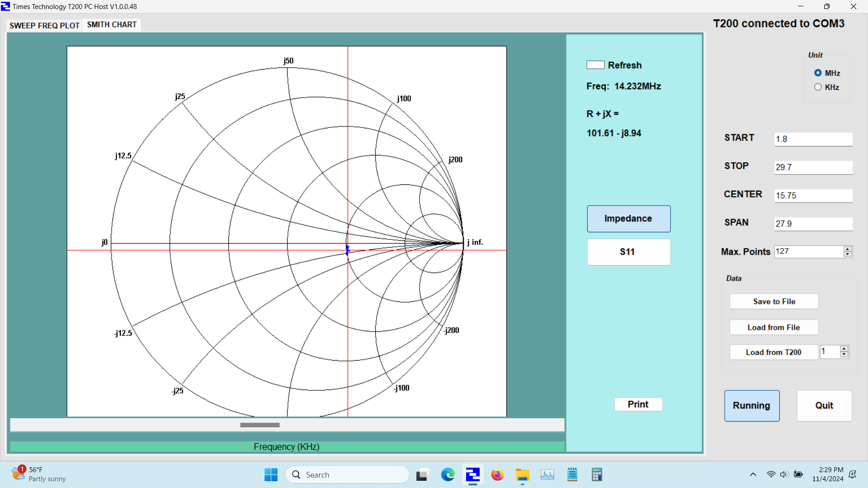This screenshot has height=488, width=868.
Task: Decrease Load from T200 slot number
Action: tap(844, 354)
